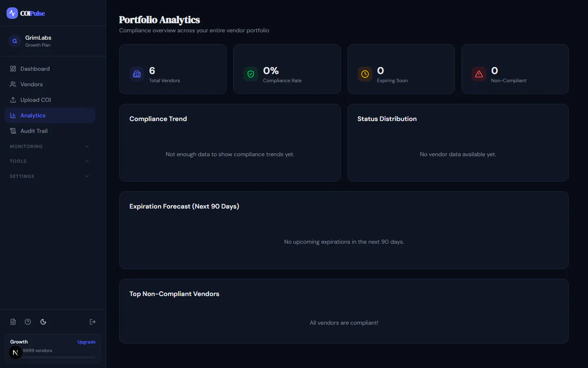Click the Upgrade plan link
Image resolution: width=588 pixels, height=368 pixels.
tap(87, 342)
